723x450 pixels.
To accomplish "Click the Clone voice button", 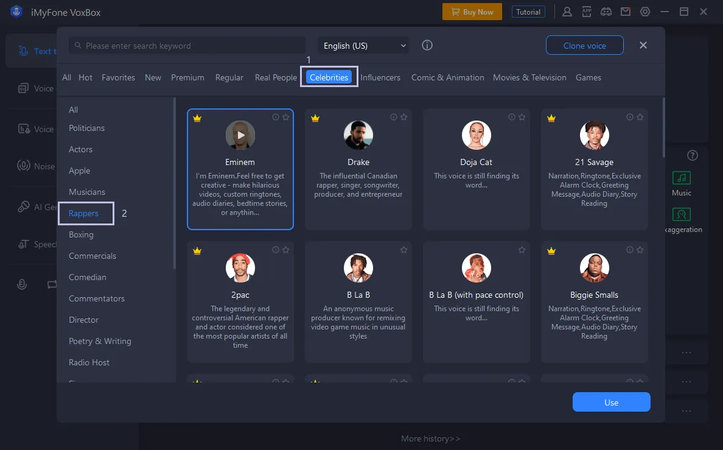I will click(584, 46).
